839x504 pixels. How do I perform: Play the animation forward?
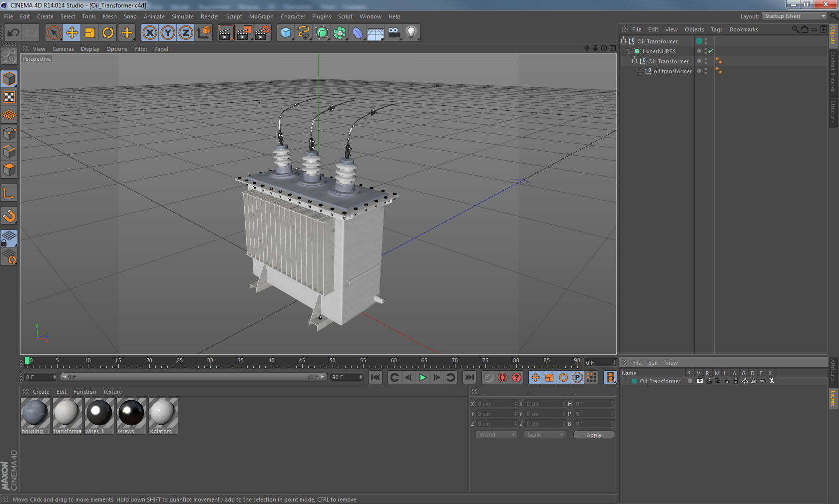tap(422, 377)
